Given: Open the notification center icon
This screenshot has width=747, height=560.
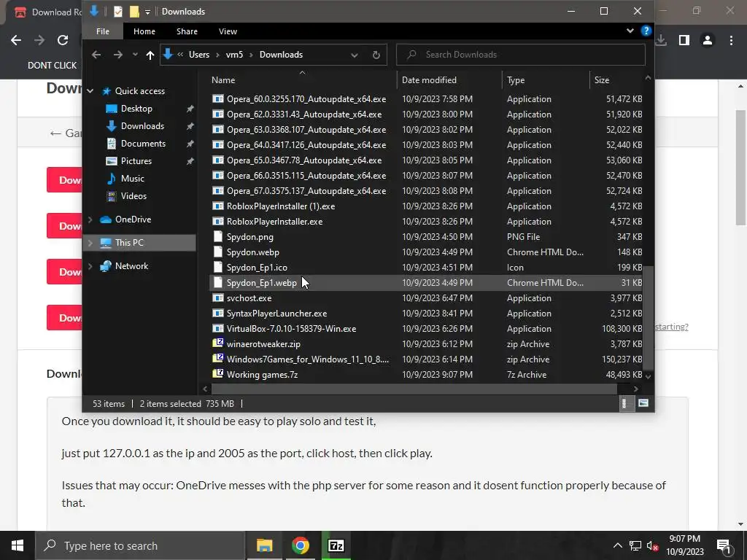Looking at the screenshot, I should (x=724, y=546).
